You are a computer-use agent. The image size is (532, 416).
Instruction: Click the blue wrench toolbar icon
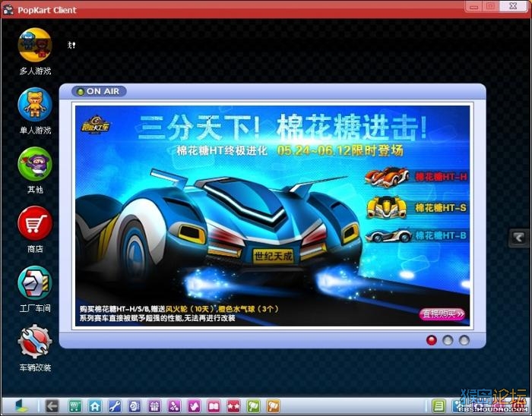click(115, 406)
